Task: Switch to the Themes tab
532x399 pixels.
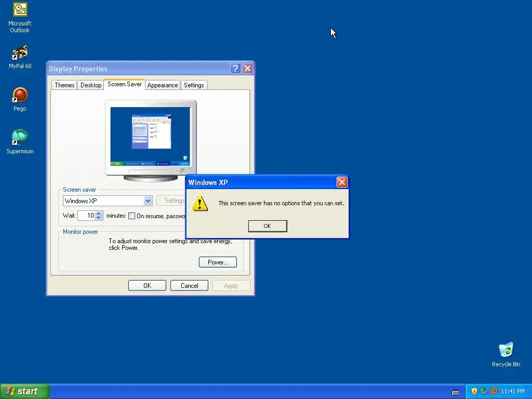Action: coord(64,85)
